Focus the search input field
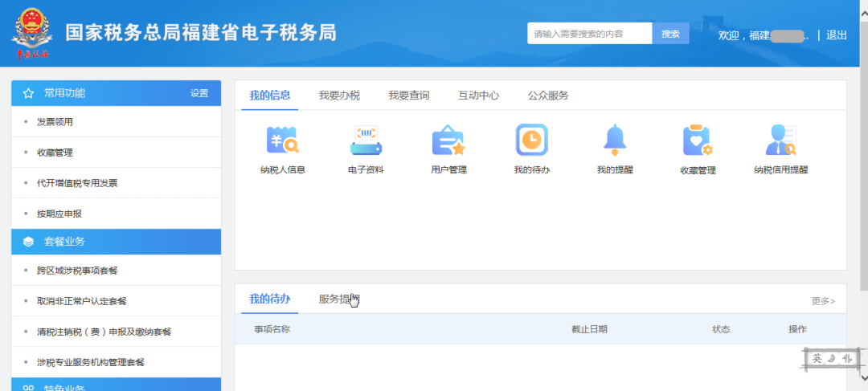This screenshot has height=391, width=868. 590,34
